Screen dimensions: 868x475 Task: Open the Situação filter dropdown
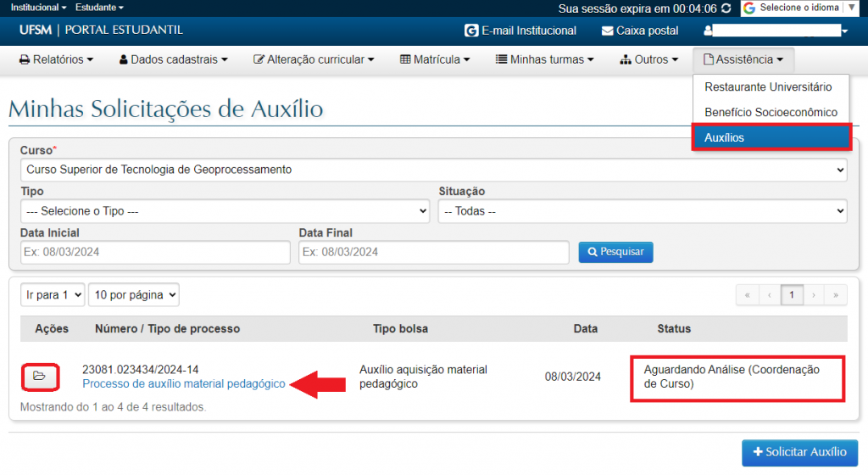coord(643,211)
